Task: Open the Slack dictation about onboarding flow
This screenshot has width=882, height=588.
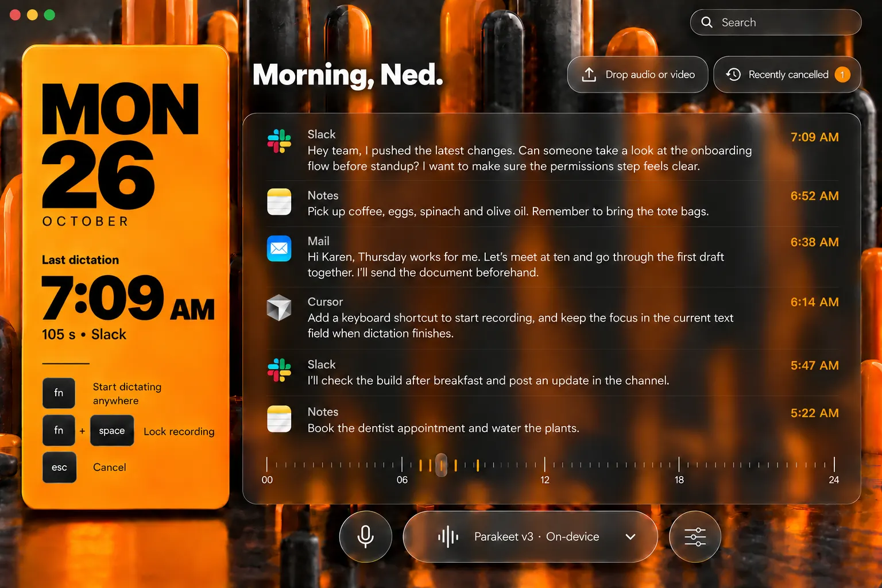Action: point(552,150)
